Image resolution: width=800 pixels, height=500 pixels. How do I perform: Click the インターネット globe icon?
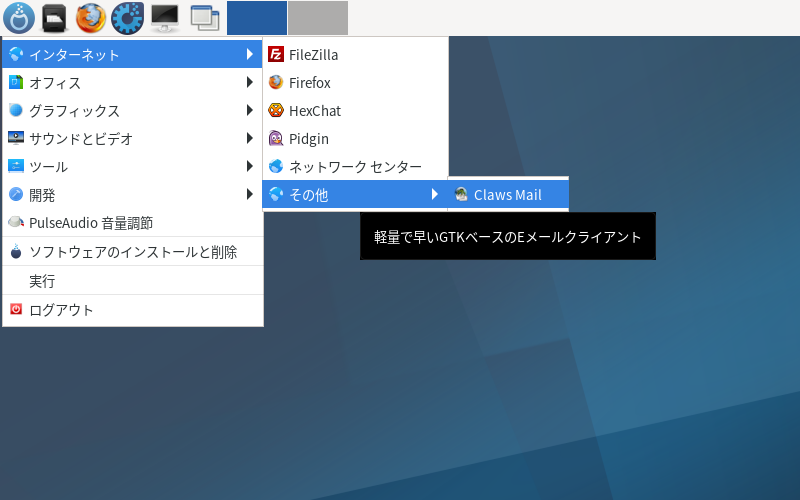pos(16,54)
